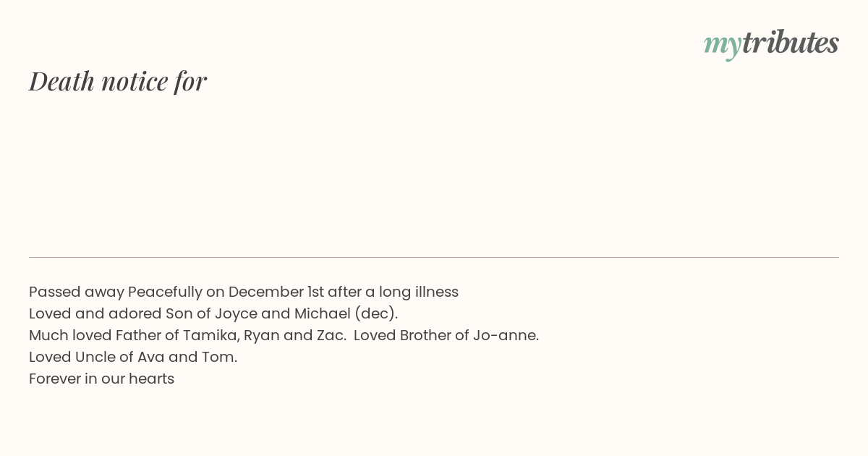
Task: Click the name "Tamika"
Action: coord(210,335)
